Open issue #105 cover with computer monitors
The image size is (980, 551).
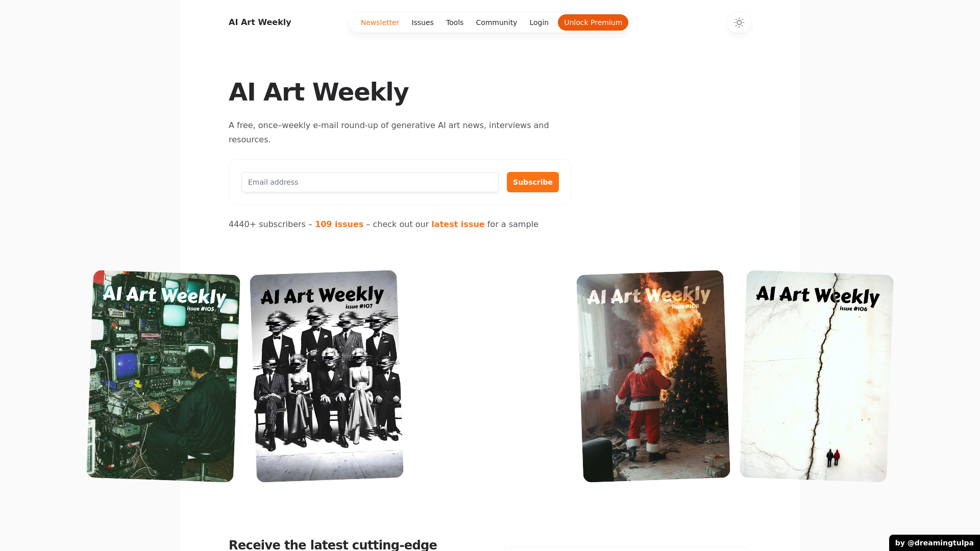(x=163, y=376)
